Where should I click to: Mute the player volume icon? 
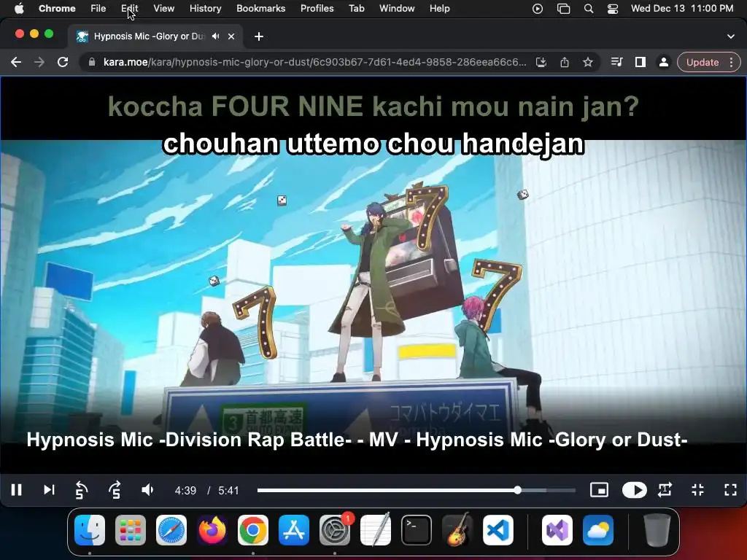[x=147, y=490]
